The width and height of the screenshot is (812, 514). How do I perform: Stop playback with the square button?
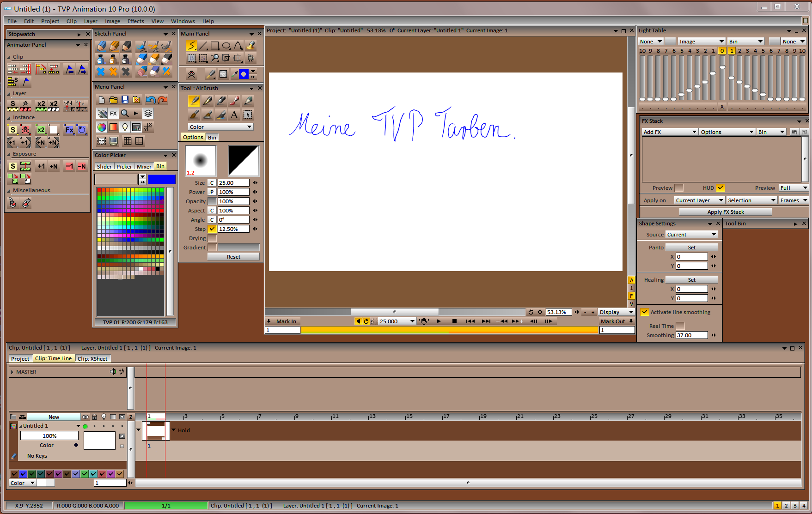click(x=454, y=321)
